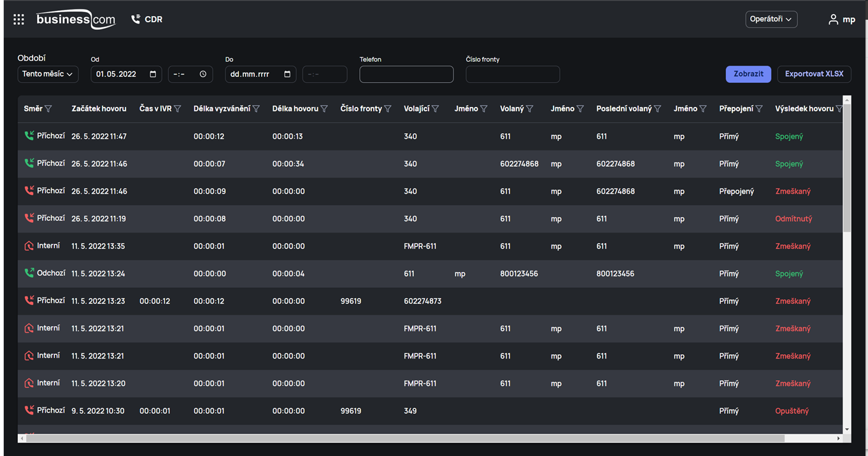Image resolution: width=868 pixels, height=456 pixels.
Task: Open the Operátoři dropdown
Action: 771,20
